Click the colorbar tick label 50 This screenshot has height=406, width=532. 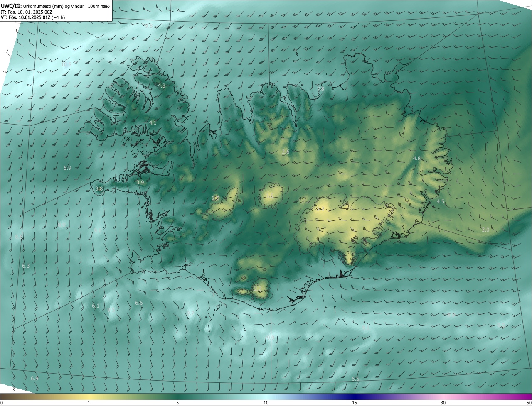point(529,403)
